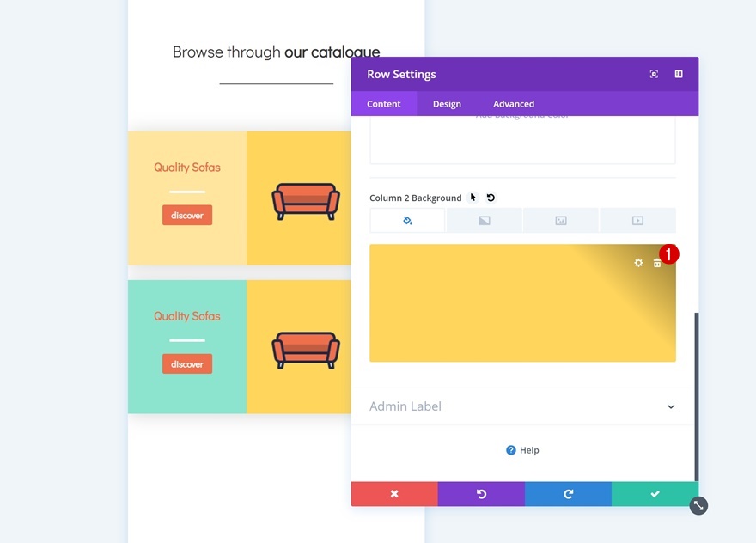
Task: Click the Row Settings title text
Action: coord(401,74)
